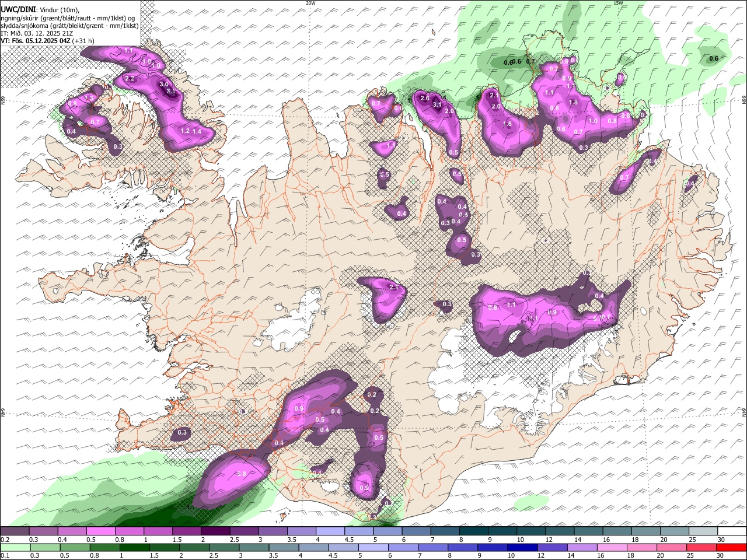Pick the bright pink swatch between 0.5 and 0.8
Image resolution: width=747 pixels, height=560 pixels.
tap(100, 531)
